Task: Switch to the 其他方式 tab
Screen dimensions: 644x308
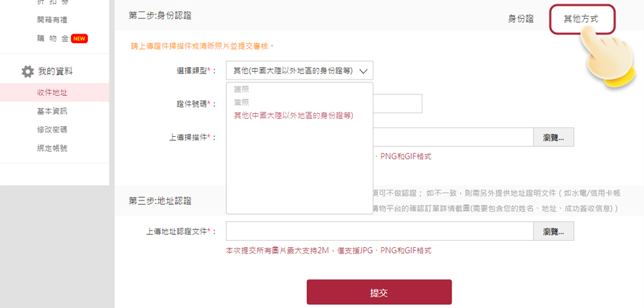Action: [582, 19]
